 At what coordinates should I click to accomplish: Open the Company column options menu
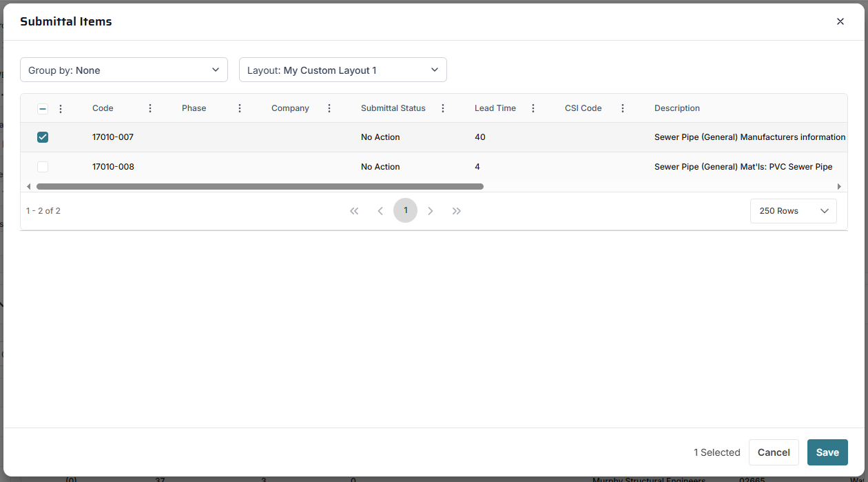coord(329,108)
